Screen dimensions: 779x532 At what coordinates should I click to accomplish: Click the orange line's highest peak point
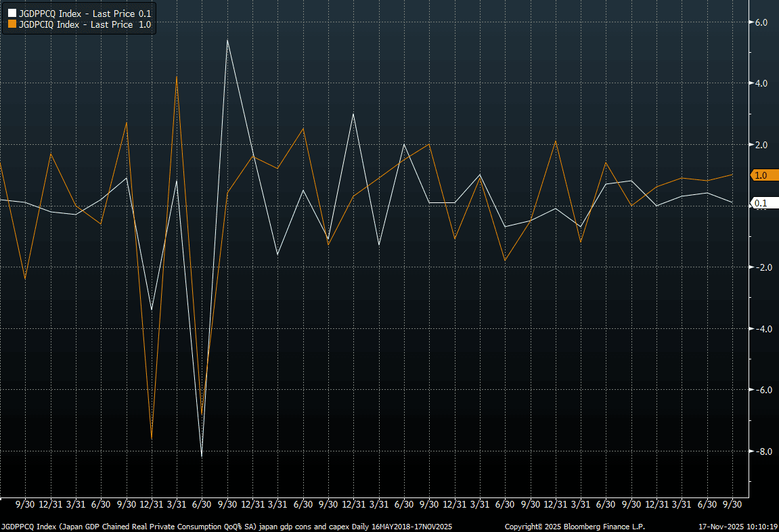pyautogui.click(x=177, y=76)
